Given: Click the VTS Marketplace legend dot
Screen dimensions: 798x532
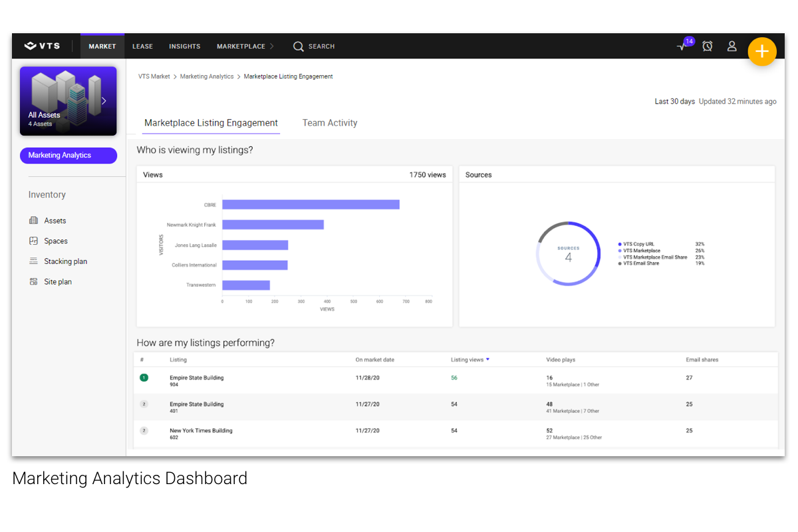Looking at the screenshot, I should click(x=620, y=251).
